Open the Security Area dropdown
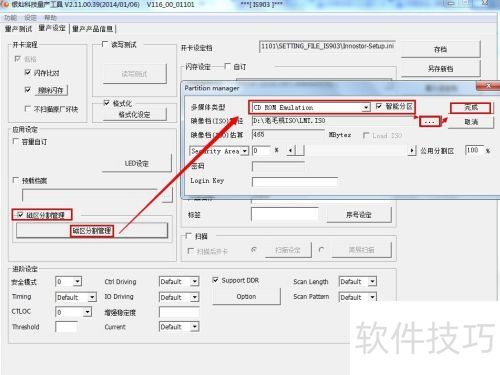 pos(245,151)
